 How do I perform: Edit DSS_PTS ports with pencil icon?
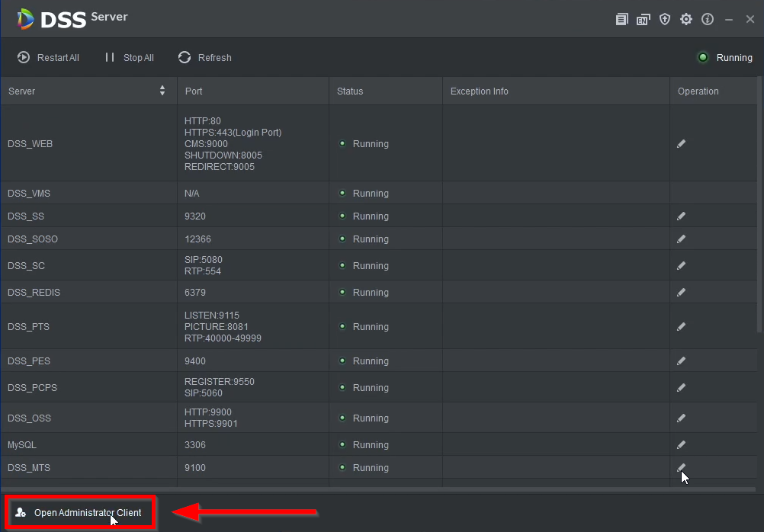[681, 326]
